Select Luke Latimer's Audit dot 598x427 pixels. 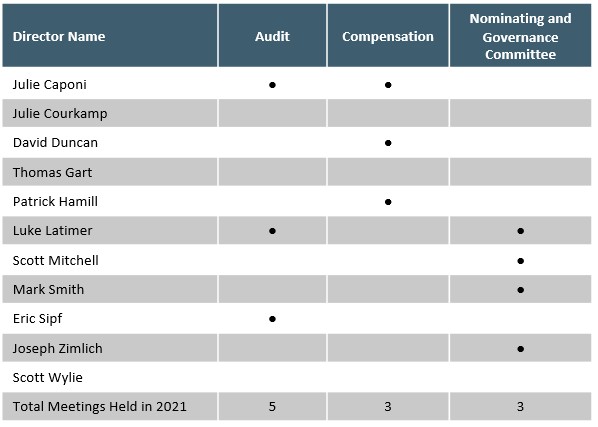pyautogui.click(x=272, y=231)
